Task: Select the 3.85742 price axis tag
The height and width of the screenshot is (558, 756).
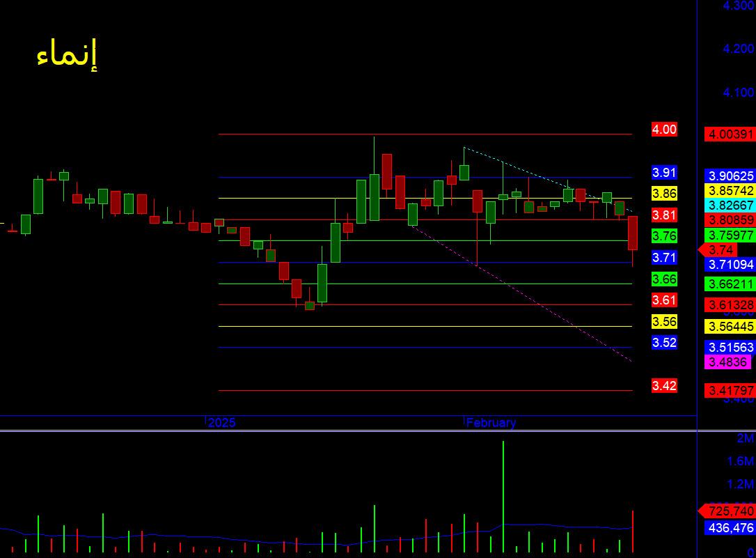Action: [x=730, y=190]
